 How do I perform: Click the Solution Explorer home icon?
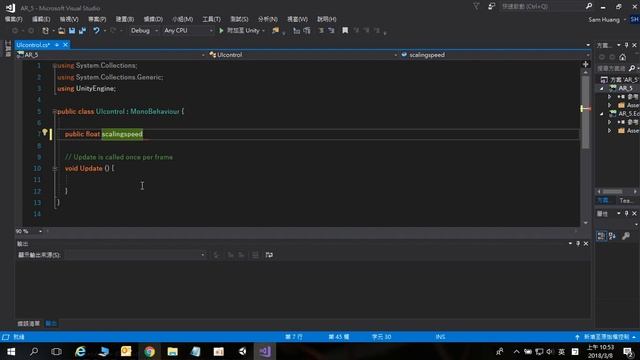pyautogui.click(x=622, y=57)
